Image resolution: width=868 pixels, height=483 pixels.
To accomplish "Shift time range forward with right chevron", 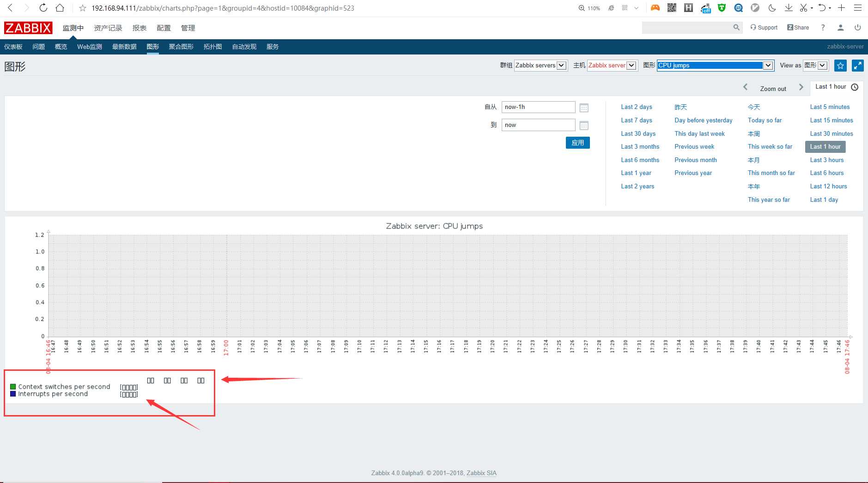I will tap(801, 87).
